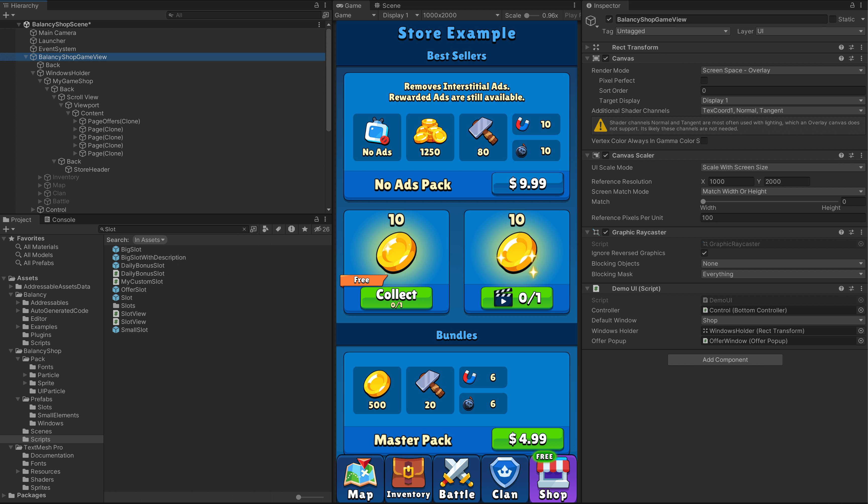Click the help icon on the Graphic Raycaster component
The width and height of the screenshot is (868, 504).
pyautogui.click(x=841, y=232)
